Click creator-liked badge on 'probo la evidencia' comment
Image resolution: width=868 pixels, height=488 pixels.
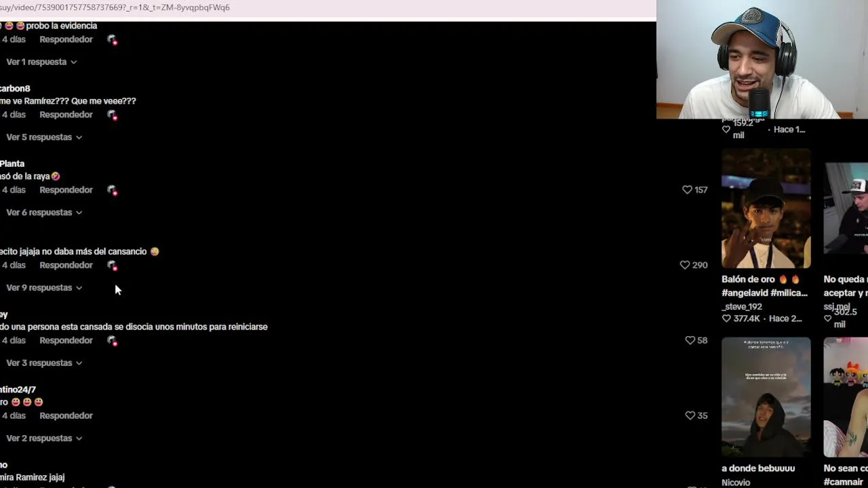113,40
